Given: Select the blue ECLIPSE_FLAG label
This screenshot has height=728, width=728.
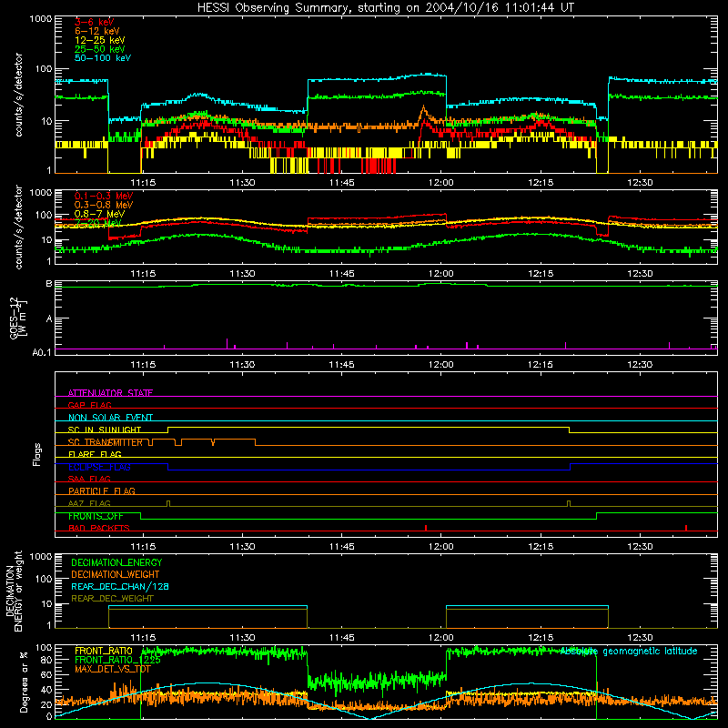Looking at the screenshot, I should pos(99,467).
